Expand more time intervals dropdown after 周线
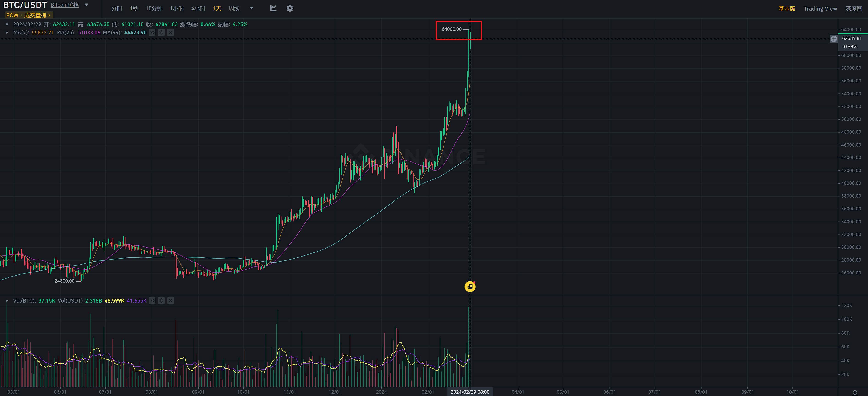 [x=251, y=8]
